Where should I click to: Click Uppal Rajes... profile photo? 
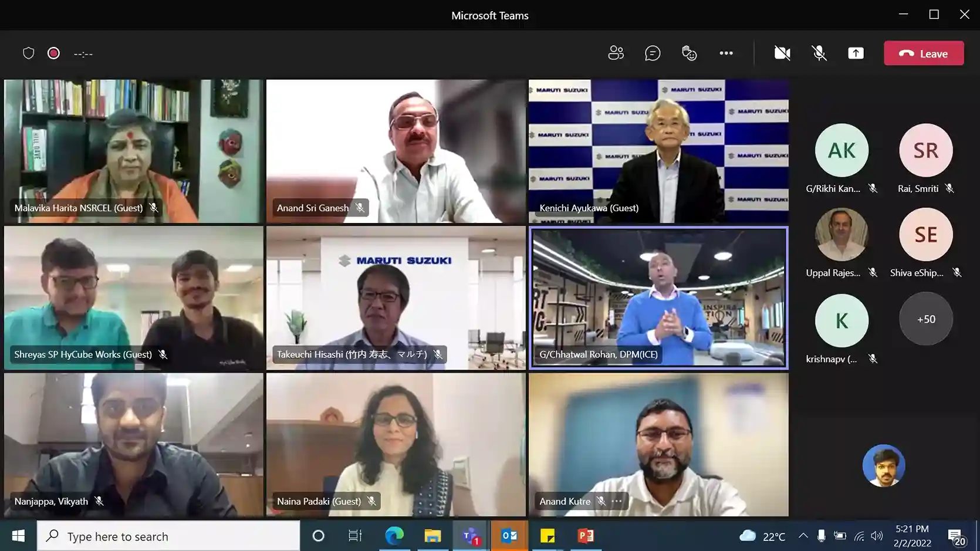(842, 234)
